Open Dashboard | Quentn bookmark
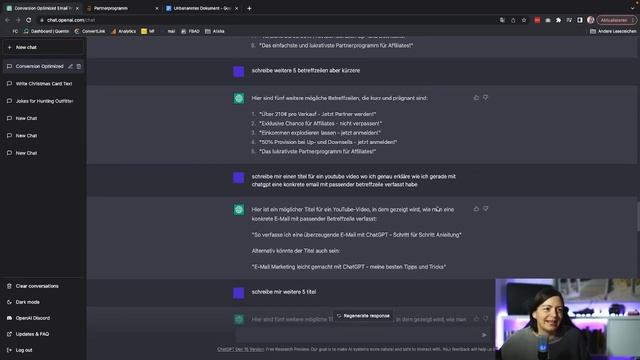 (x=47, y=31)
